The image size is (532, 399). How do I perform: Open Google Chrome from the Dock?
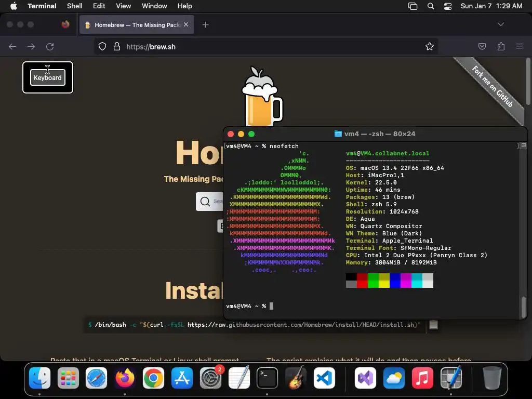click(153, 378)
